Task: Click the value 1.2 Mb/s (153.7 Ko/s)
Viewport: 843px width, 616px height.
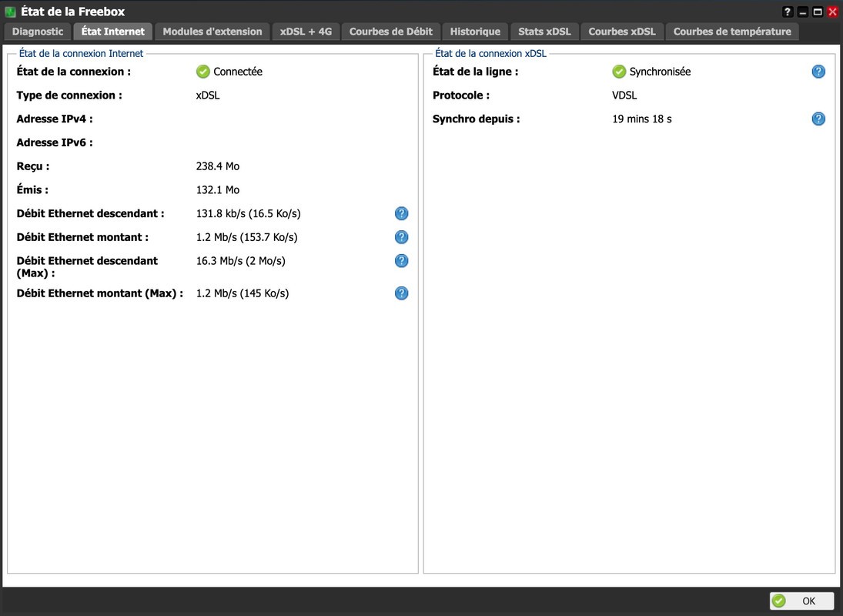Action: tap(247, 237)
